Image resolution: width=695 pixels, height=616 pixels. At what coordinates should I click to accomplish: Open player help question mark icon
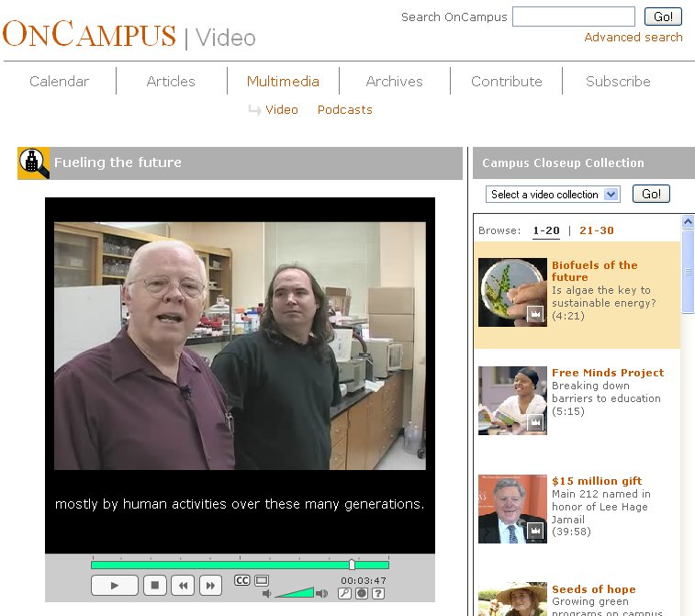[x=378, y=593]
